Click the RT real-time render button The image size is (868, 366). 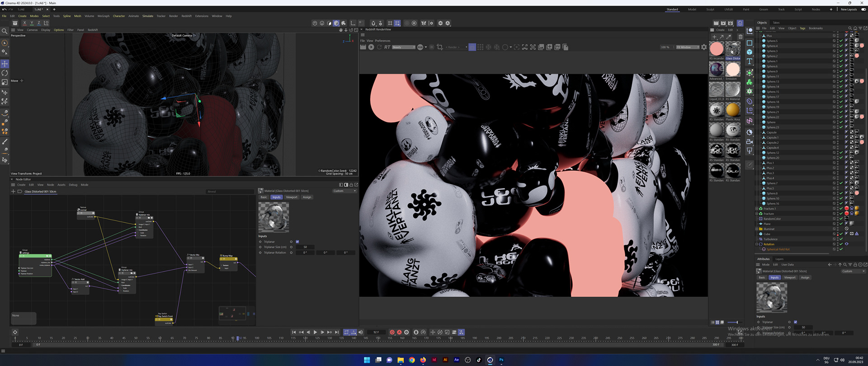click(x=387, y=47)
